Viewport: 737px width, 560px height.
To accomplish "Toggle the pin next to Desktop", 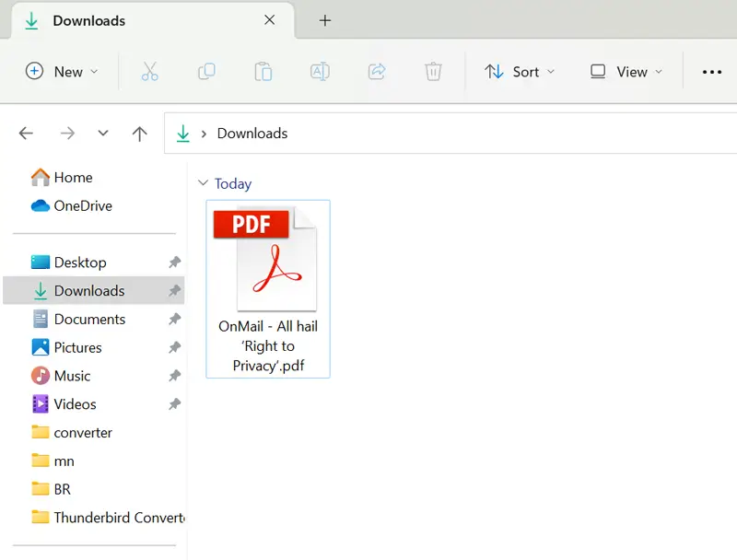I will pos(174,262).
